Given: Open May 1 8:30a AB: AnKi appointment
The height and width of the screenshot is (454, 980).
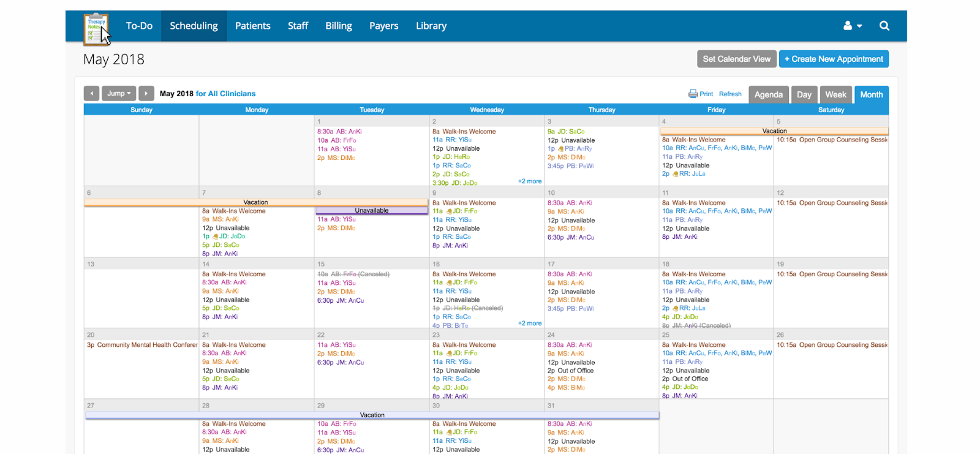Looking at the screenshot, I should (339, 131).
